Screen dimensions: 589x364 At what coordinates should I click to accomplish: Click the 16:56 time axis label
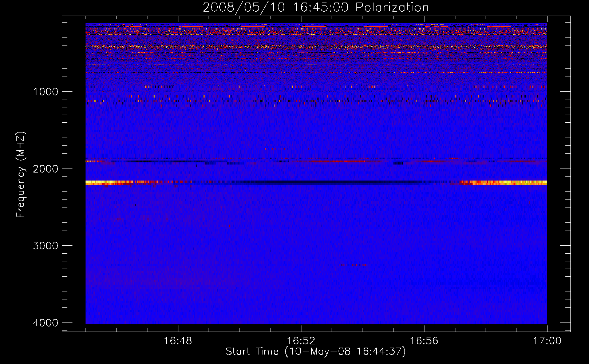pos(424,341)
